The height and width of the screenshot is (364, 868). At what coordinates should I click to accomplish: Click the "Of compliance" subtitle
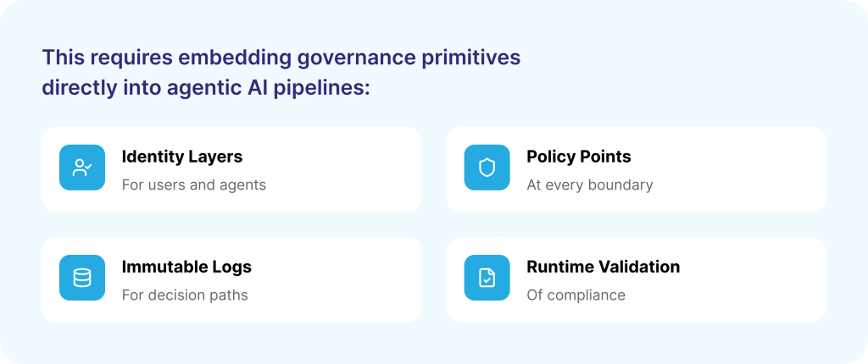point(576,295)
